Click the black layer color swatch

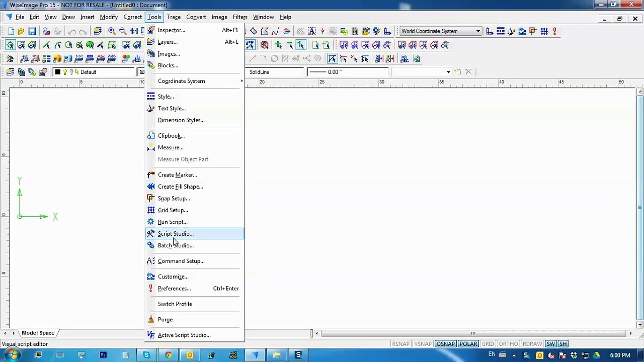tap(57, 72)
